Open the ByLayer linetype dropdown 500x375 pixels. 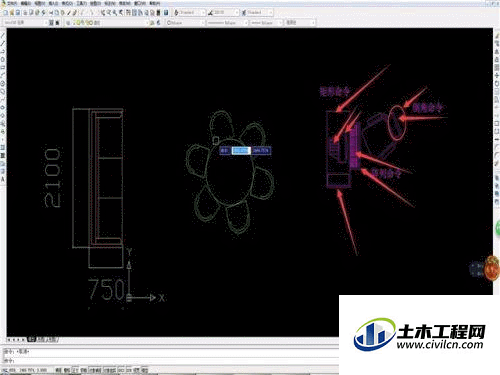(227, 23)
